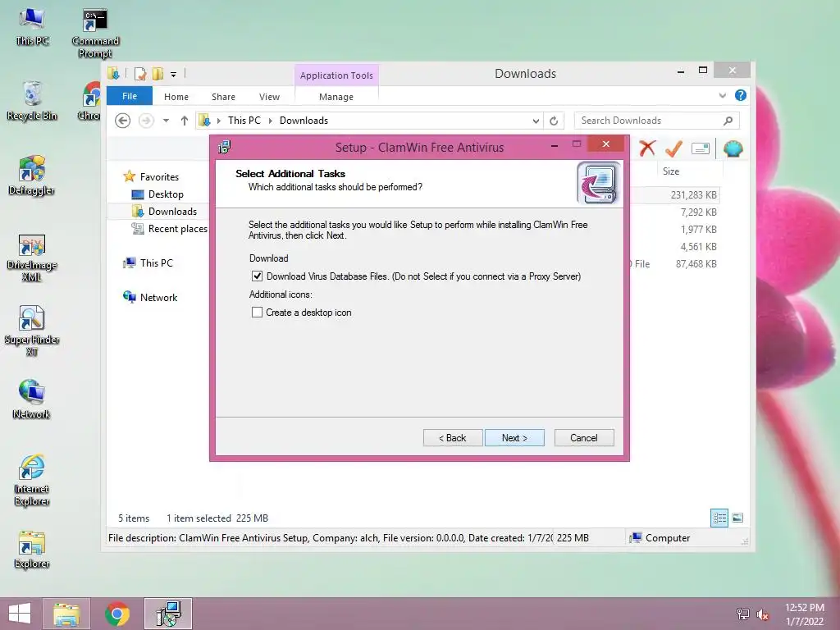Open Explorer help question mark icon
The height and width of the screenshot is (630, 840).
[x=741, y=95]
